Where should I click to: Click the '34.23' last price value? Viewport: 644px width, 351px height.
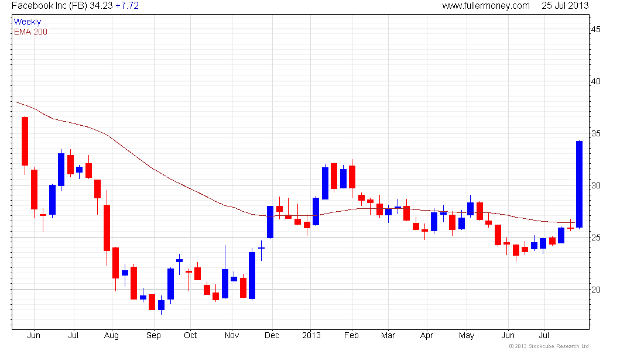[x=101, y=6]
